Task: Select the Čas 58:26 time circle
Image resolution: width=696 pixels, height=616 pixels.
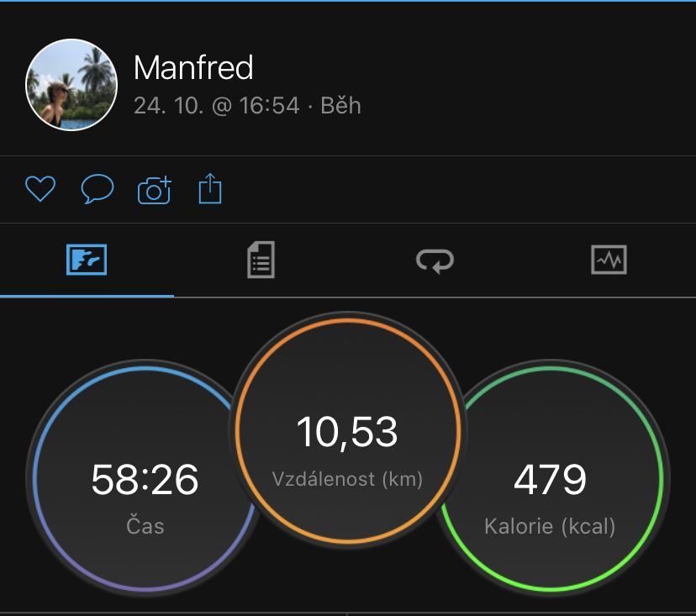Action: (145, 476)
